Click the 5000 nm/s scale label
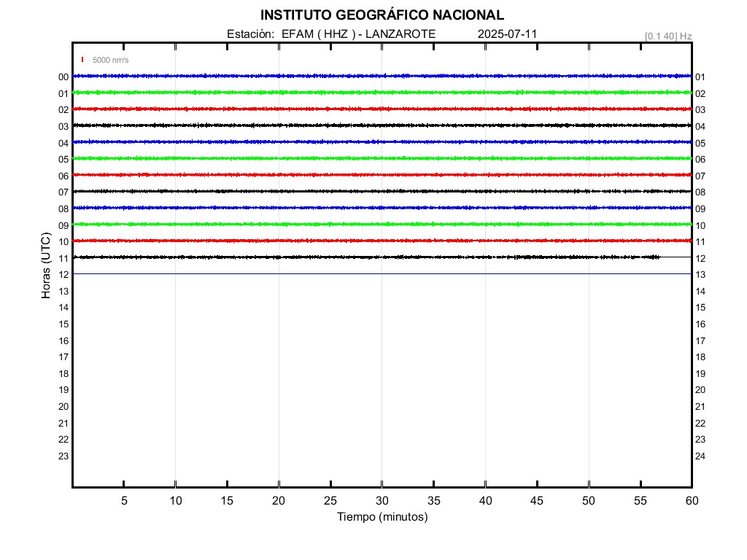This screenshot has width=747, height=560. 111,60
